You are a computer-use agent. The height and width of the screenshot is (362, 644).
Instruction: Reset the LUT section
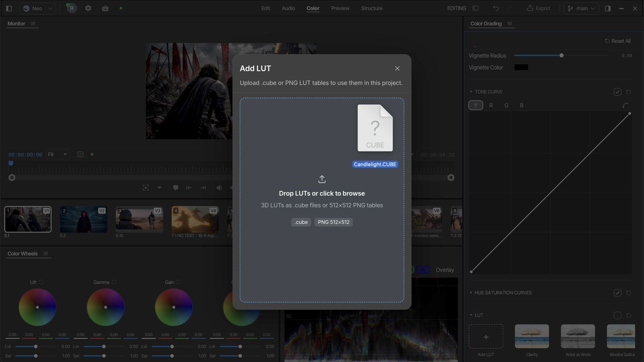(629, 315)
